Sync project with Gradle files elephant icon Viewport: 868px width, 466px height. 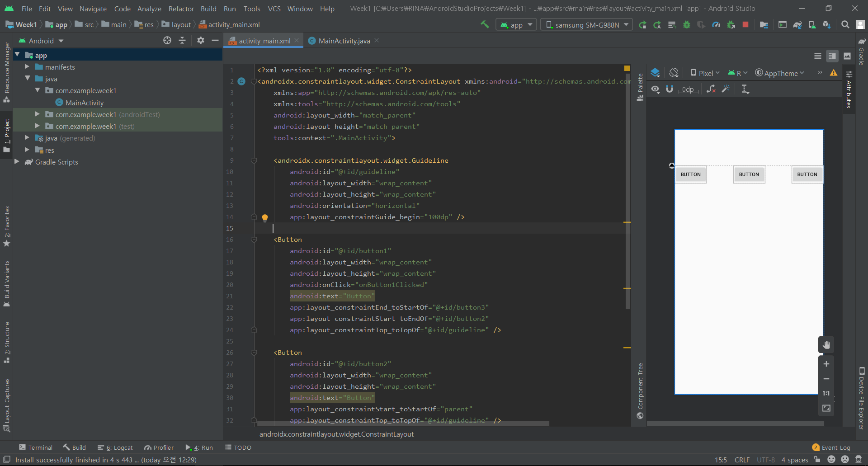[797, 25]
